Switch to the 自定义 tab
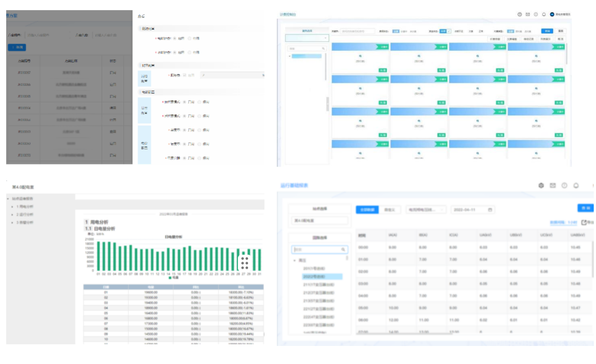 (389, 210)
